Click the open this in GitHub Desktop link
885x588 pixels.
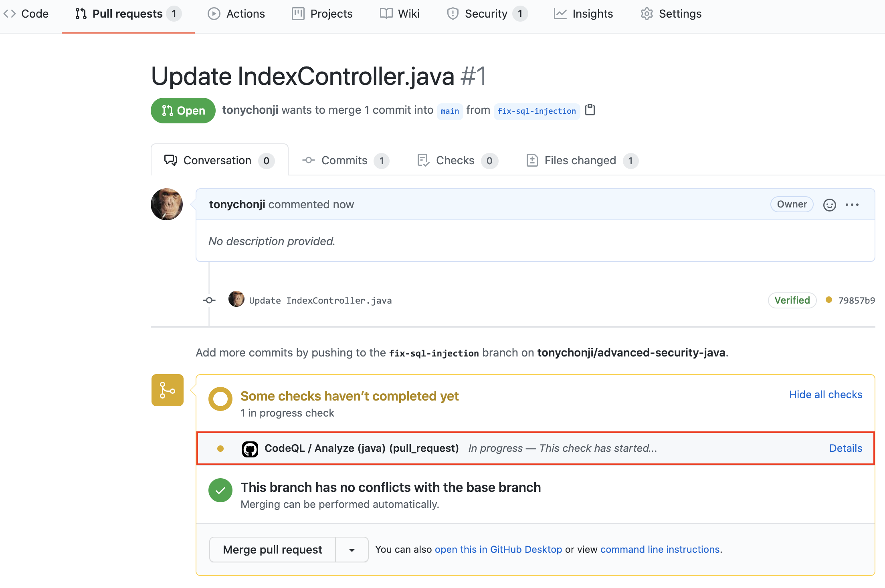pos(498,550)
